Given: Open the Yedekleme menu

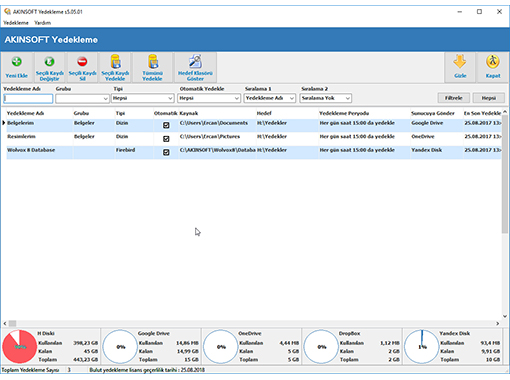Looking at the screenshot, I should pos(16,23).
